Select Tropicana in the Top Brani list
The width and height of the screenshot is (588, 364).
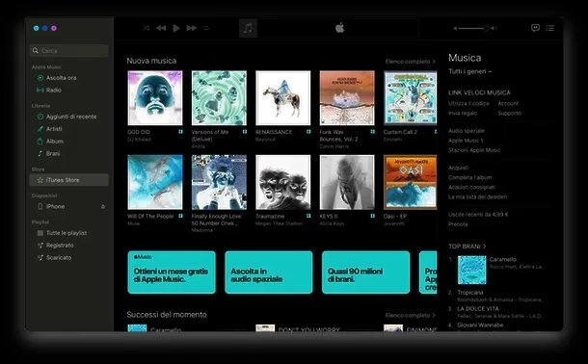click(470, 293)
